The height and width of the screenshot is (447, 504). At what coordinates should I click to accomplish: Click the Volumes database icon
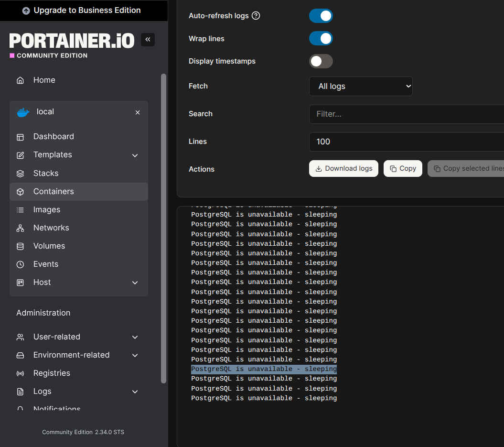click(20, 246)
